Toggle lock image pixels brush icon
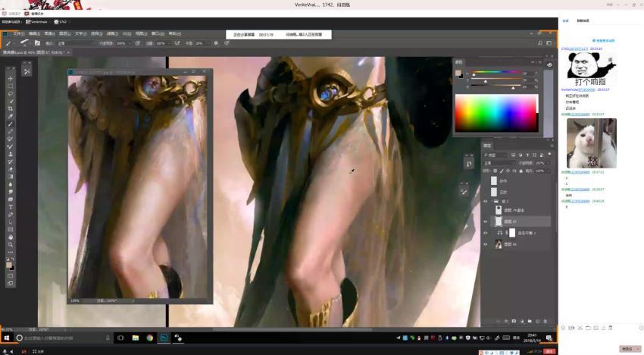 point(502,171)
